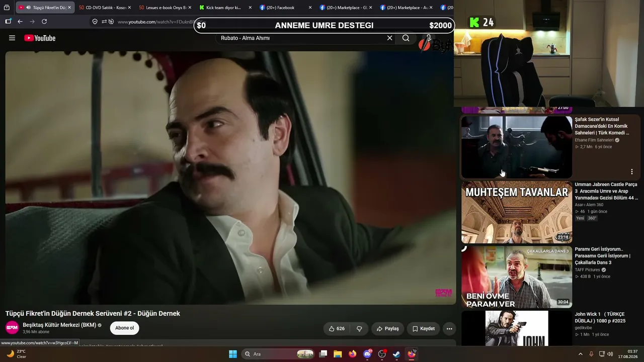
Task: Reload the current page
Action: click(x=44, y=22)
